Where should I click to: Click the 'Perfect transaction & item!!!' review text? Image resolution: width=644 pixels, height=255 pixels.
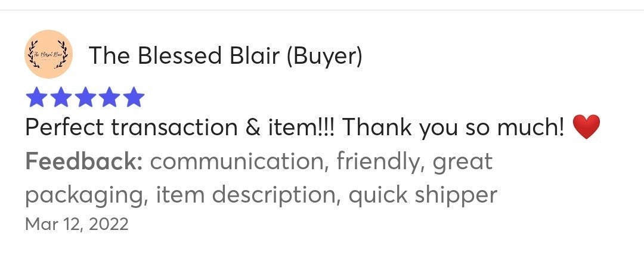tap(180, 128)
